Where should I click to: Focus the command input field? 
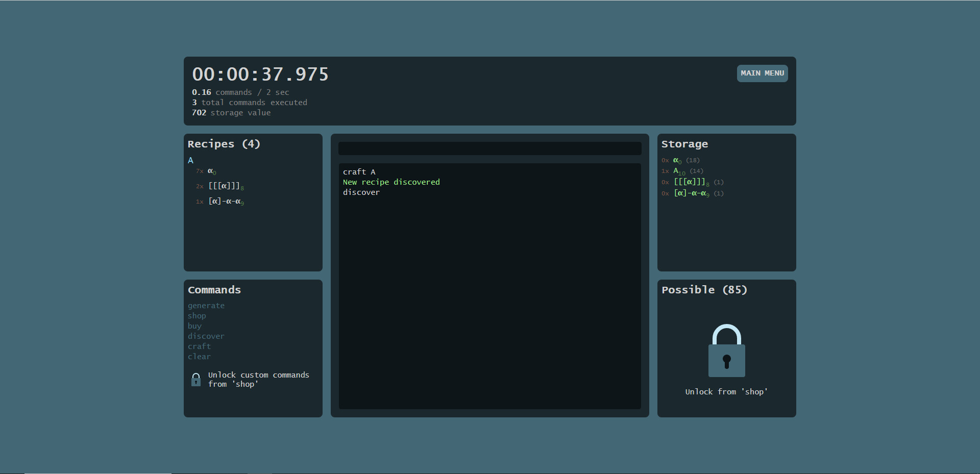tap(489, 148)
